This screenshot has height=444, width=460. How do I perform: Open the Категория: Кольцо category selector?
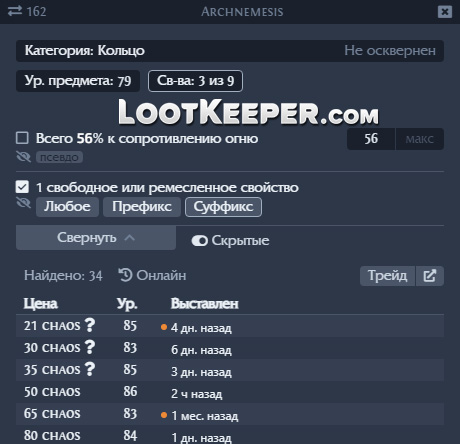pos(230,51)
